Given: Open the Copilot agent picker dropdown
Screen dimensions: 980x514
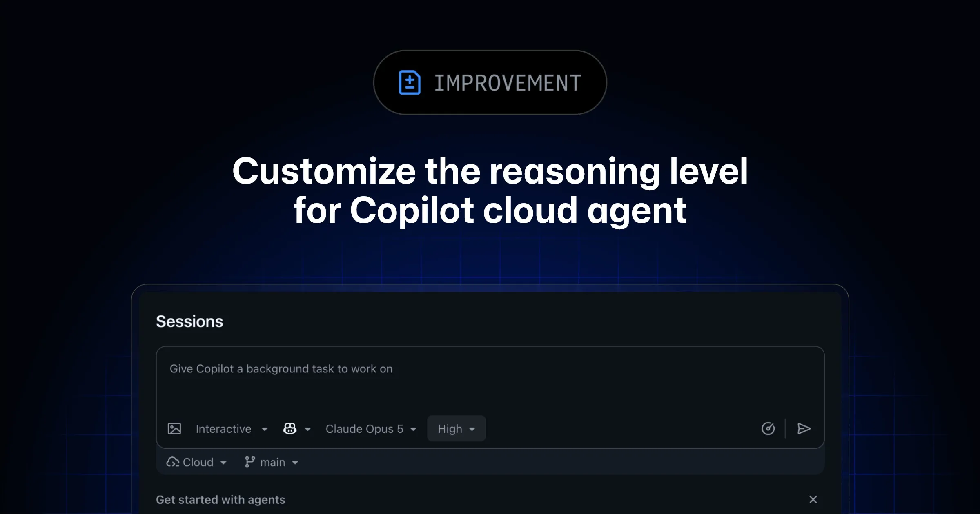Looking at the screenshot, I should tap(297, 429).
